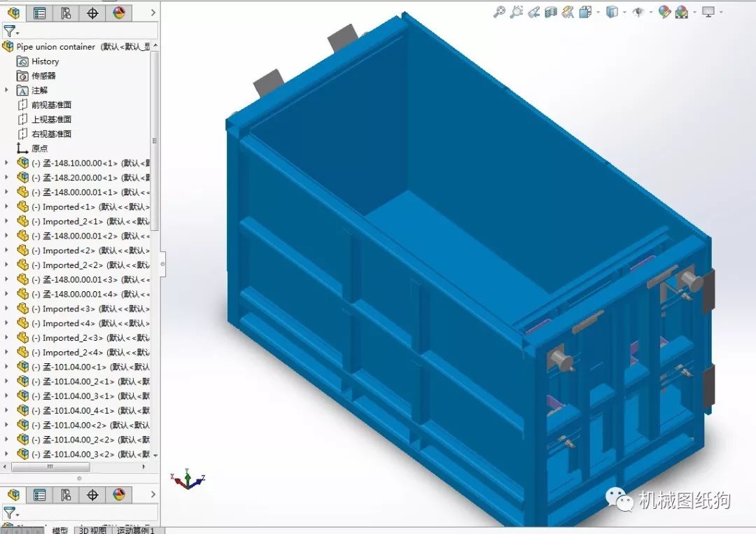Switch to the 3D 视图 tab
Screen dimensions: 756x534
pyautogui.click(x=91, y=530)
